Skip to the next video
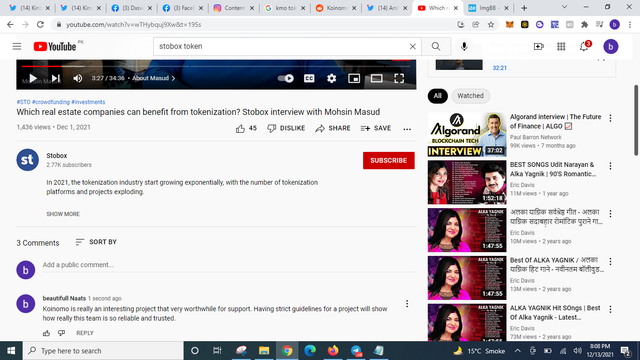Screen dimensions: 640x360 point(56,78)
